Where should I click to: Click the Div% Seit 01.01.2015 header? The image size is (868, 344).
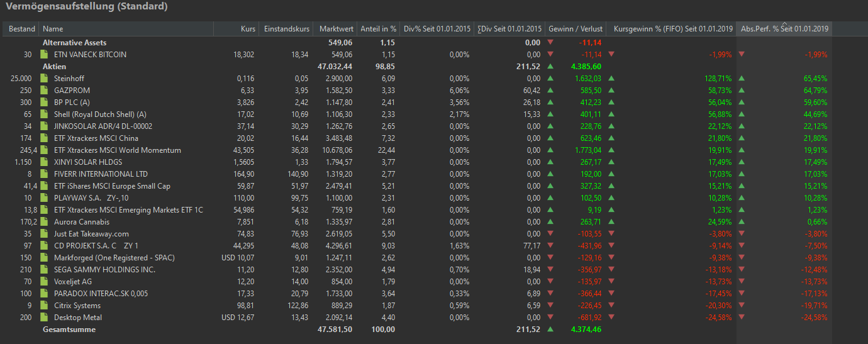point(437,29)
